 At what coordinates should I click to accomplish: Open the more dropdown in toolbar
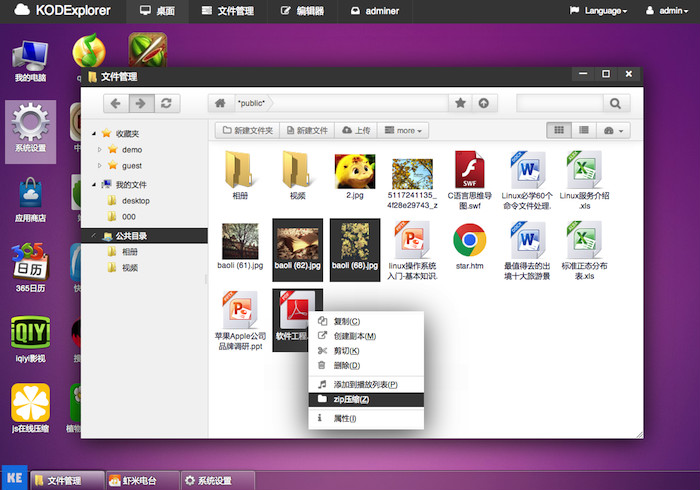pos(403,130)
